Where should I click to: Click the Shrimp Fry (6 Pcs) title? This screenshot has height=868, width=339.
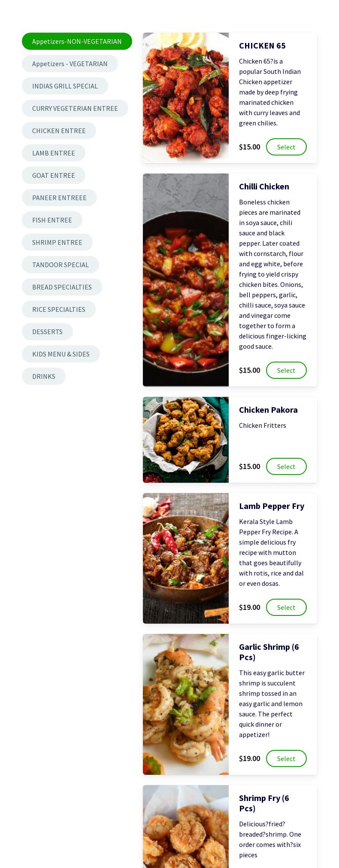tap(264, 803)
